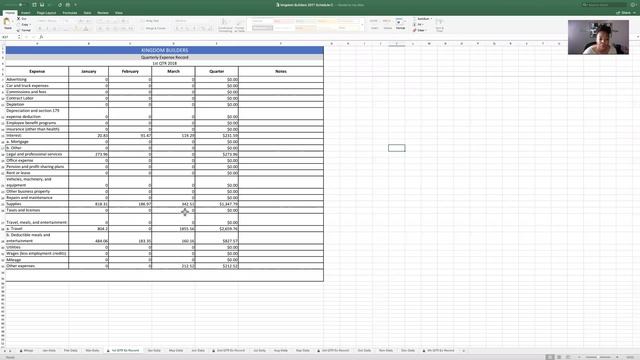This screenshot has height=360, width=640.
Task: Open the AutoSum dropdown arrow
Action: (431, 19)
